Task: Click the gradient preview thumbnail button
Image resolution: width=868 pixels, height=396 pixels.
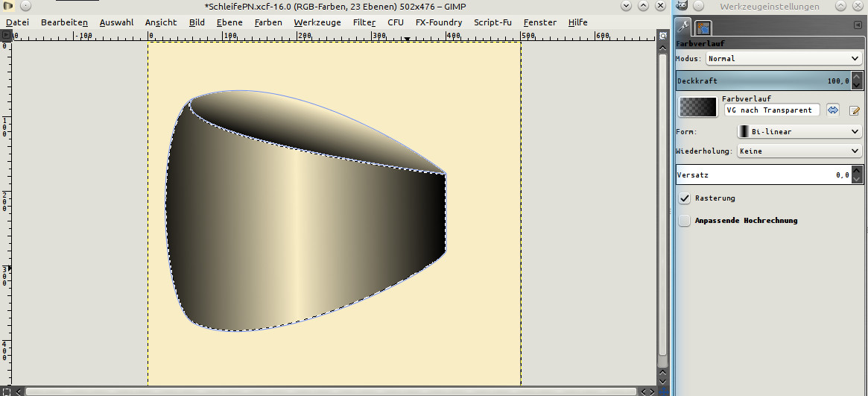Action: tap(697, 107)
